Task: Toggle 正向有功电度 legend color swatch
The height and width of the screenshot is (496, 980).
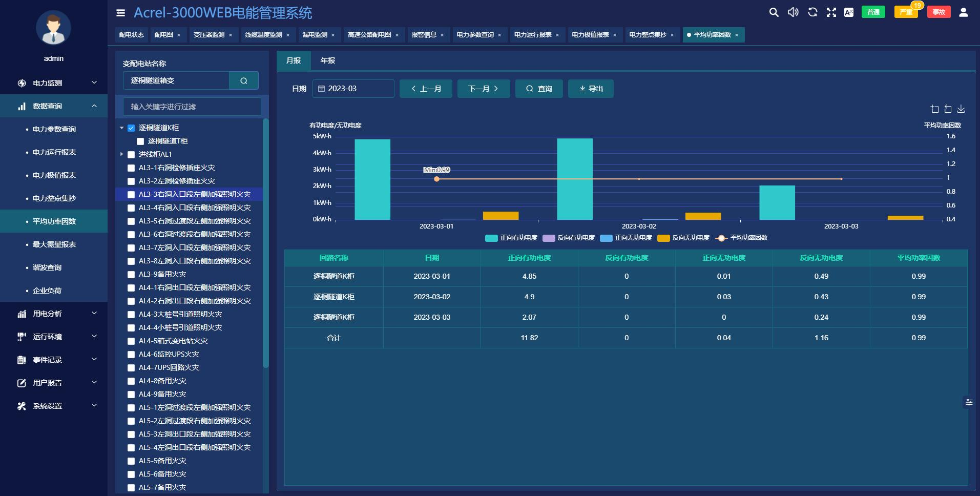Action: (x=491, y=238)
